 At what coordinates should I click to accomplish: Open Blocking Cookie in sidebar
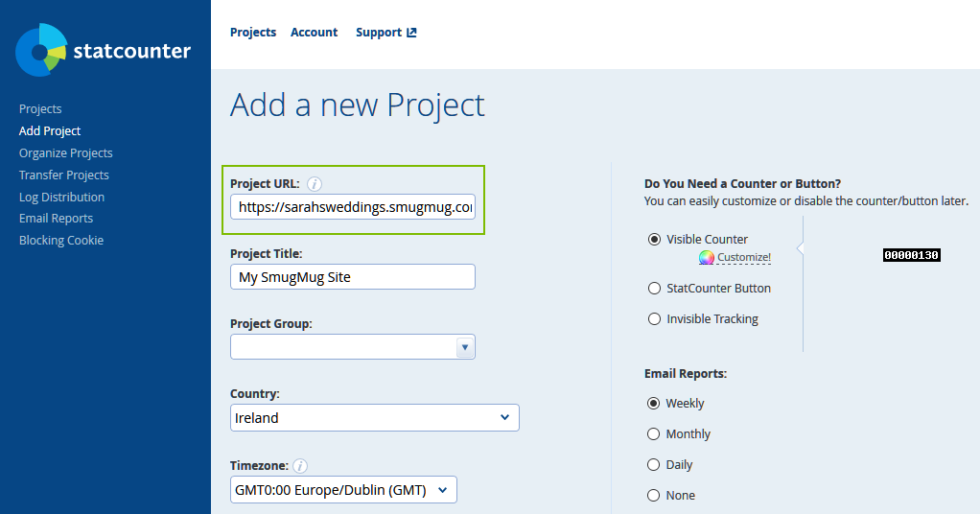(61, 240)
